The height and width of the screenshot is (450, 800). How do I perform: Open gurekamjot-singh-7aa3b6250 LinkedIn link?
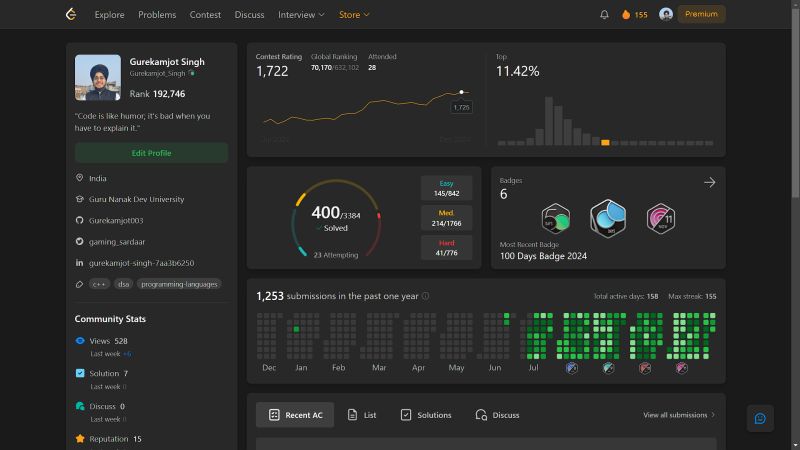(141, 263)
